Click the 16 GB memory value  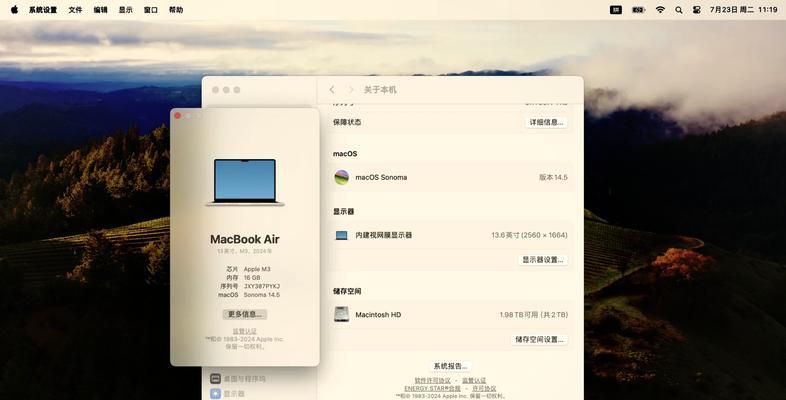coord(252,277)
